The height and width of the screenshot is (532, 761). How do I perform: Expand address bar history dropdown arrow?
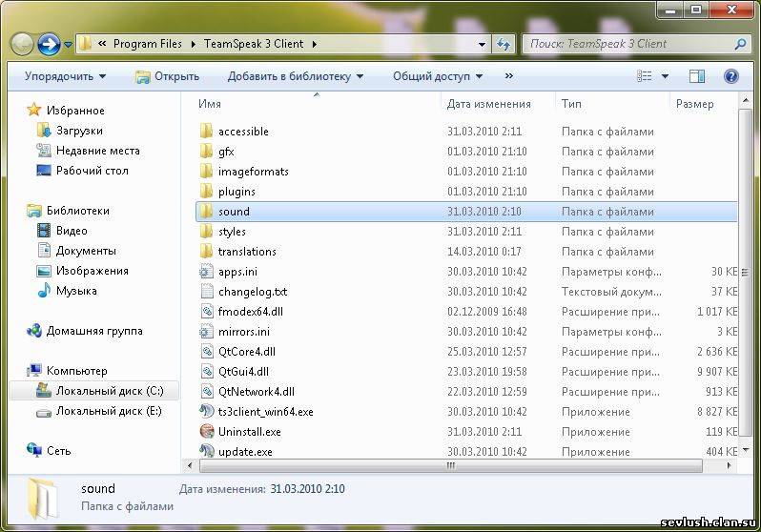pyautogui.click(x=482, y=44)
